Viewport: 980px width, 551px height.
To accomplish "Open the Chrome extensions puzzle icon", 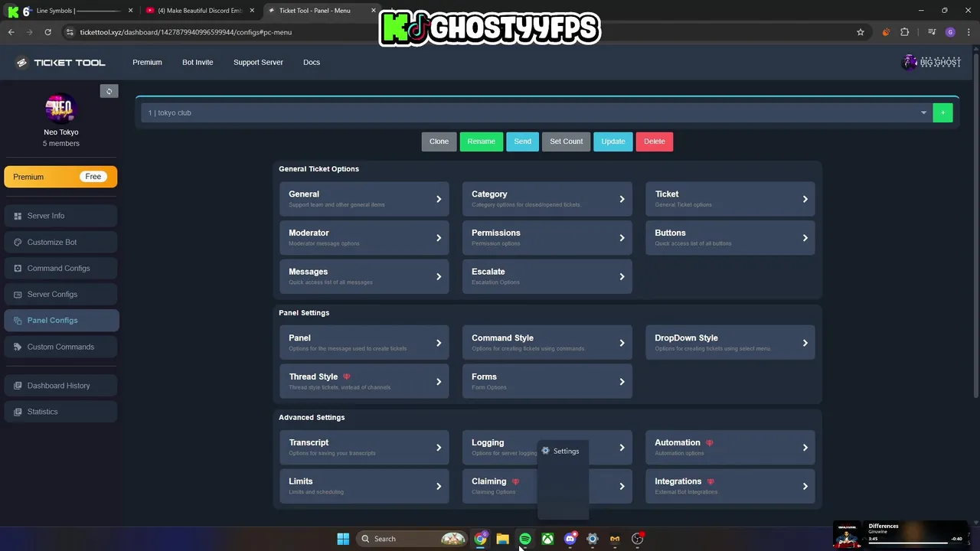I will click(x=905, y=32).
